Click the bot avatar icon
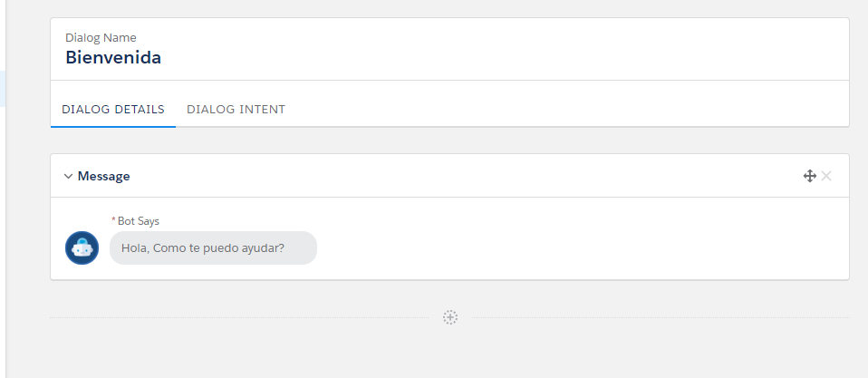This screenshot has width=868, height=378. pyautogui.click(x=82, y=247)
